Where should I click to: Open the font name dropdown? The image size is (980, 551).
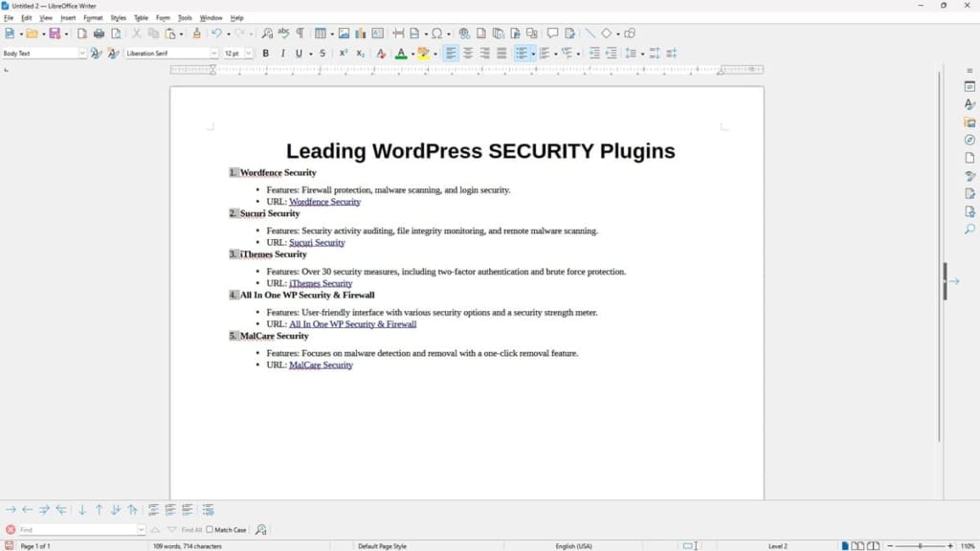coord(215,54)
